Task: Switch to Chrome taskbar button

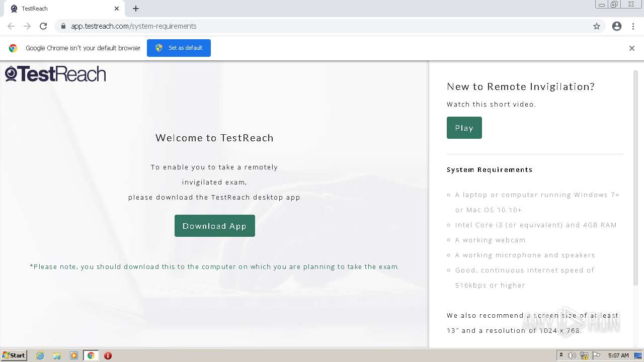Action: click(x=91, y=355)
